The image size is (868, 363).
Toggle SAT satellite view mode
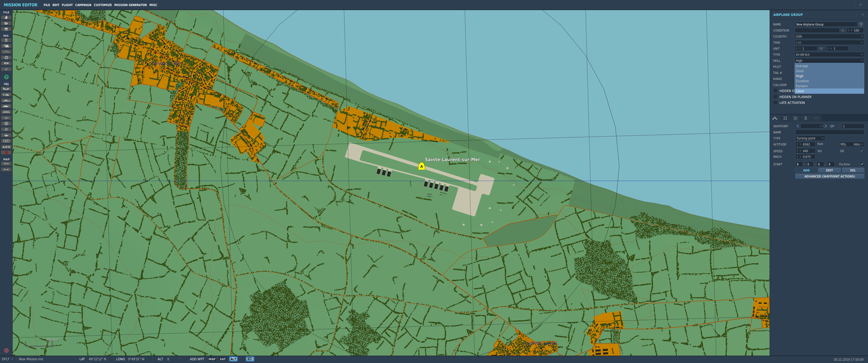point(222,359)
